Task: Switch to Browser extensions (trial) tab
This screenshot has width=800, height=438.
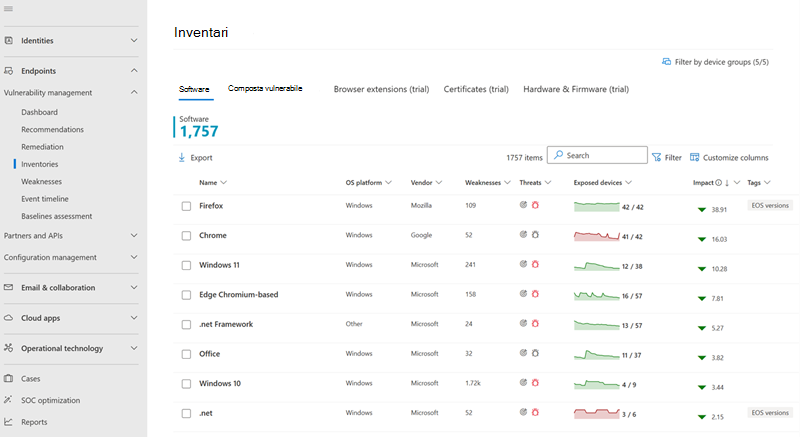Action: pyautogui.click(x=381, y=89)
